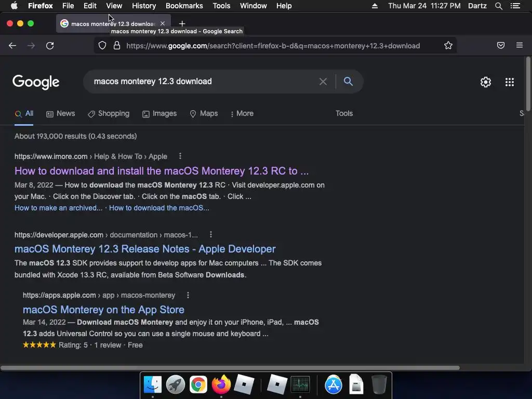Submit search with the magnifier icon
This screenshot has height=399, width=532.
tap(348, 81)
